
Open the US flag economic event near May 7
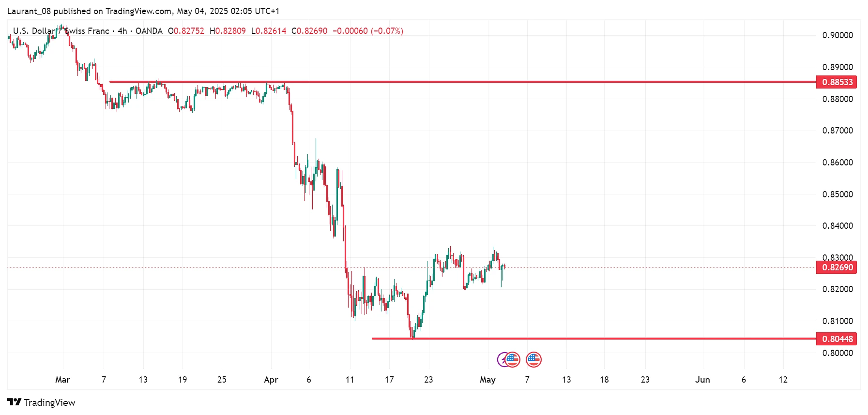coord(533,359)
